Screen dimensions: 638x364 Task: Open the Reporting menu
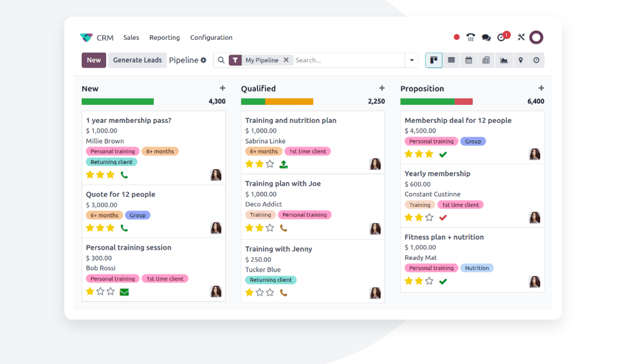[x=165, y=37]
